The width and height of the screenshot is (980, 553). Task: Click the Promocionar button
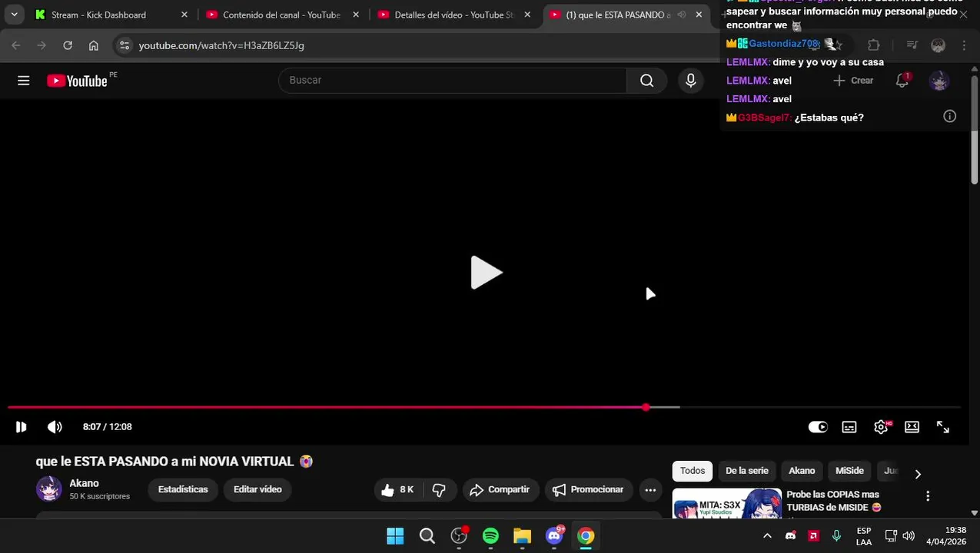point(588,490)
